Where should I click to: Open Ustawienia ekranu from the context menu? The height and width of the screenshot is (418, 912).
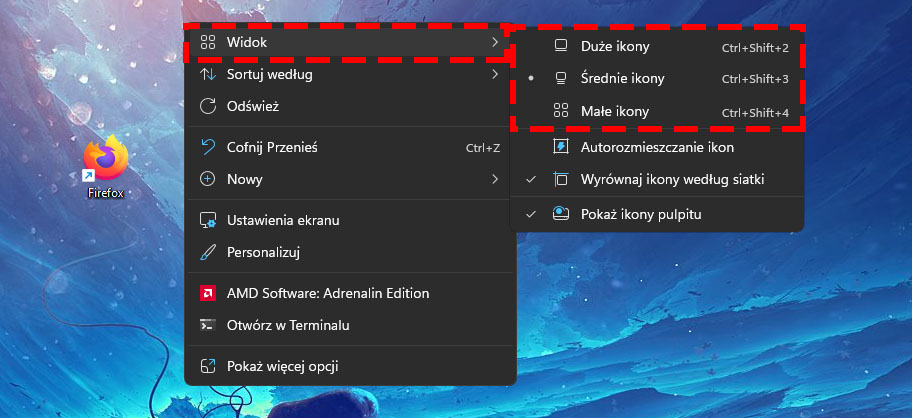[x=350, y=220]
